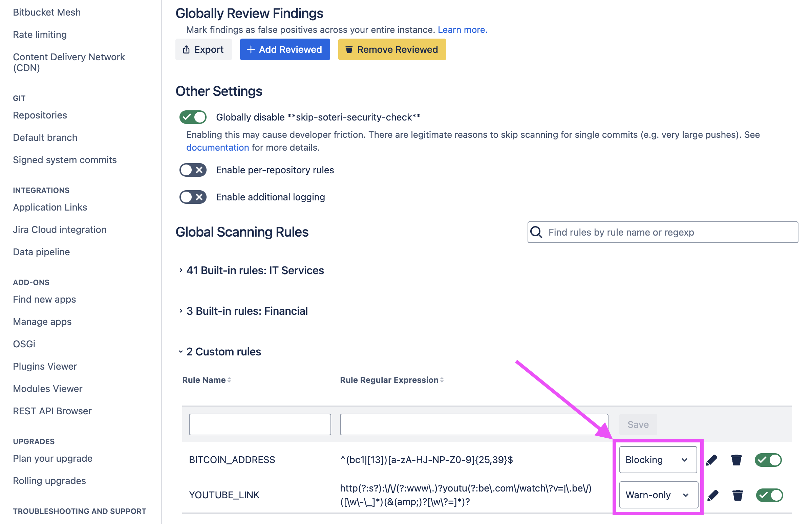This screenshot has height=524, width=812.
Task: Delete the YOUTUBE_LINK rule with trash icon
Action: click(x=738, y=495)
